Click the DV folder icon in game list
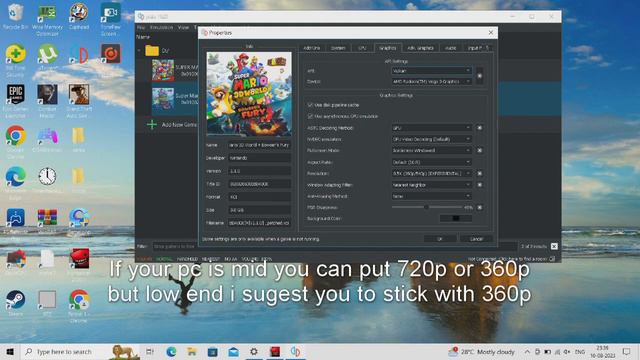The image size is (640, 360). 152,51
